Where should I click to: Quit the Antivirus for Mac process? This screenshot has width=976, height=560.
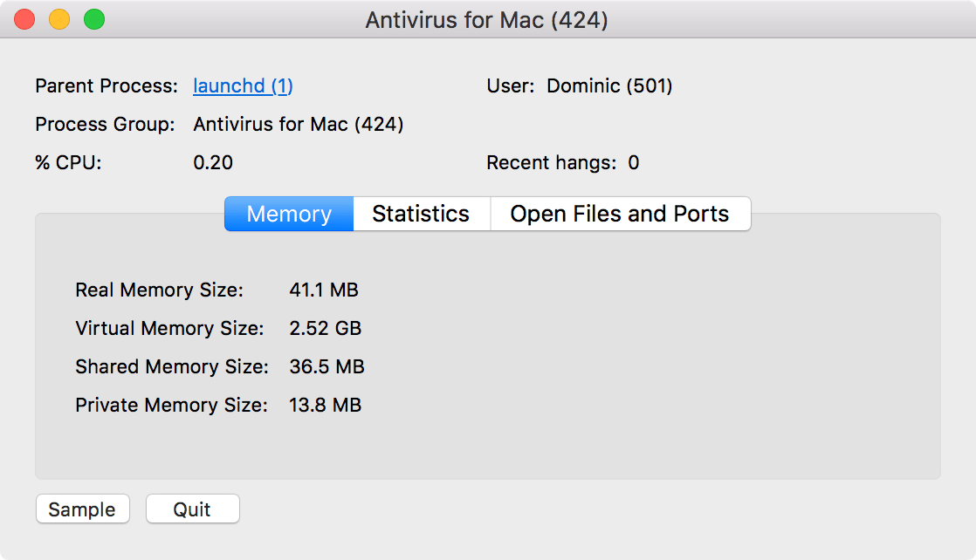pos(192,509)
